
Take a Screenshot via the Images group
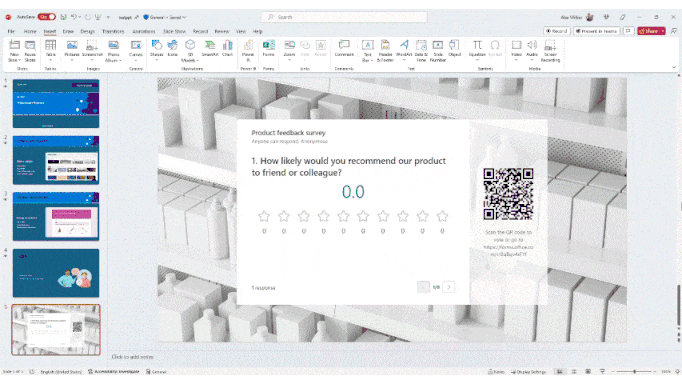[92, 50]
